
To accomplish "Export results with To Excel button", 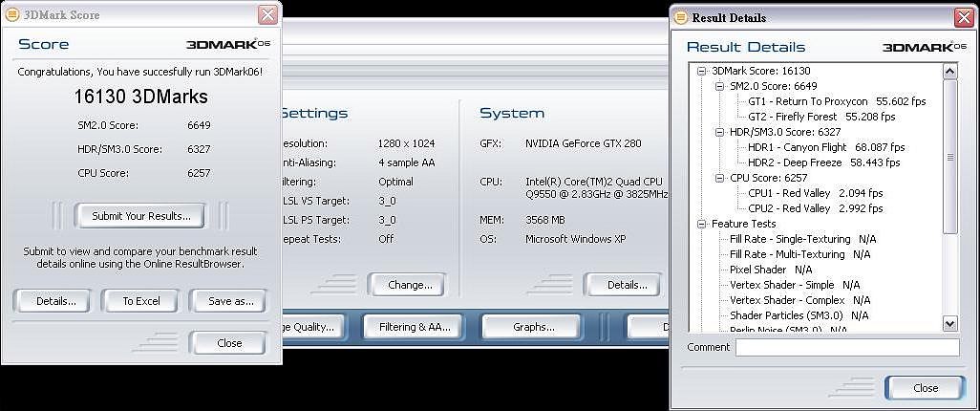I will (140, 301).
